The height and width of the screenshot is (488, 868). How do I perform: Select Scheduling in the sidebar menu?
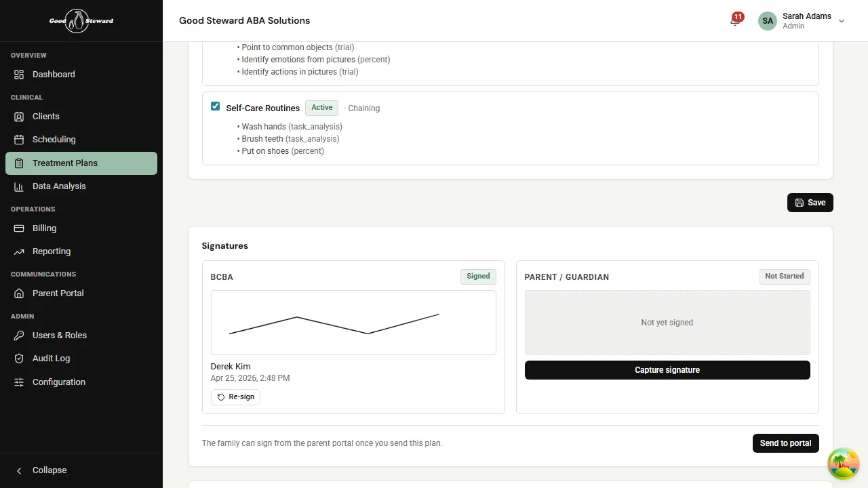point(54,139)
